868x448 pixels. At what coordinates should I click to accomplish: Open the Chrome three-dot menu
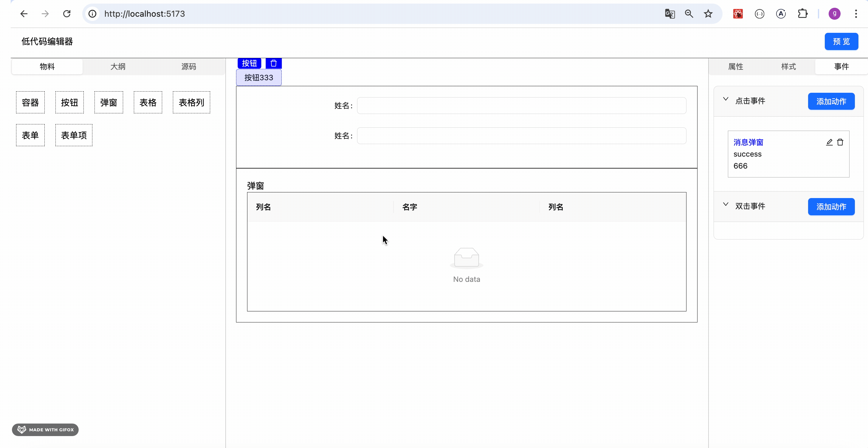click(x=855, y=14)
